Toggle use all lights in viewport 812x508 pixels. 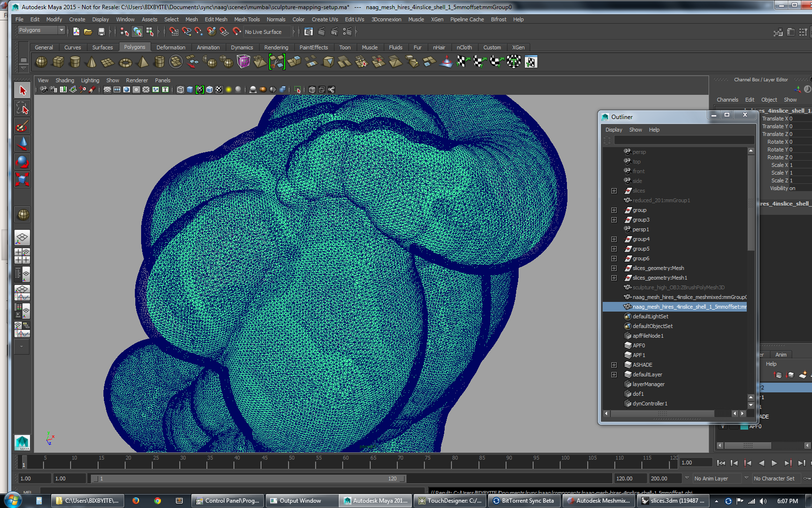pyautogui.click(x=229, y=90)
